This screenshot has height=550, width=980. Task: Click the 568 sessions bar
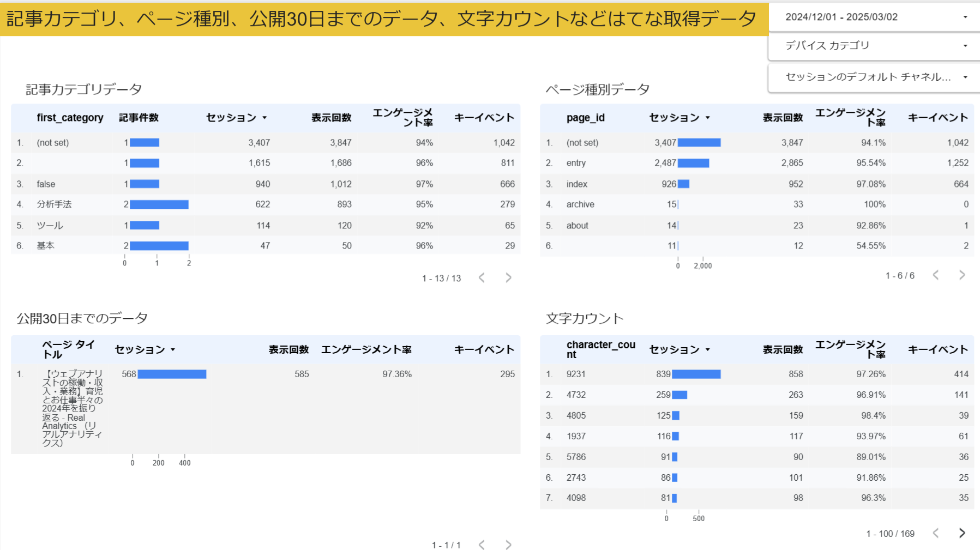click(x=172, y=374)
